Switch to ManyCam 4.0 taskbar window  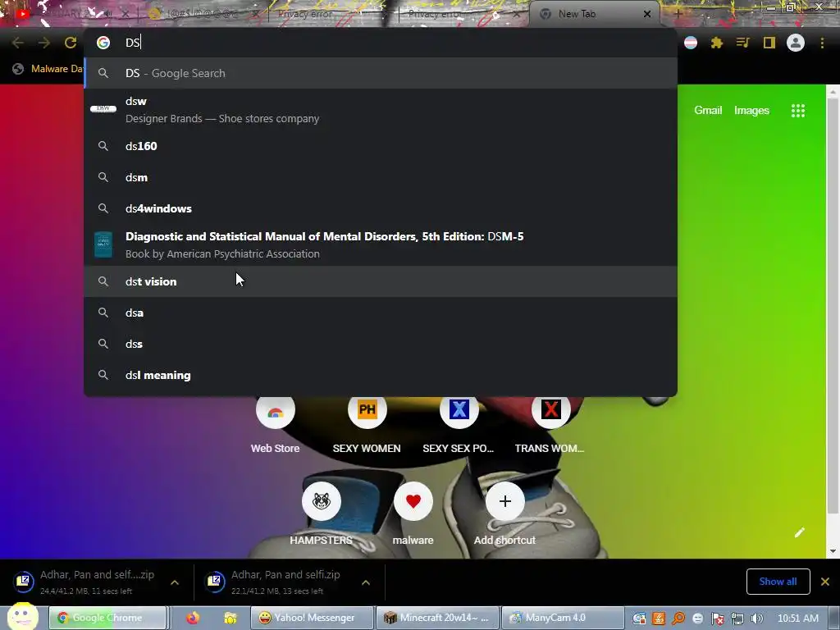tap(563, 618)
